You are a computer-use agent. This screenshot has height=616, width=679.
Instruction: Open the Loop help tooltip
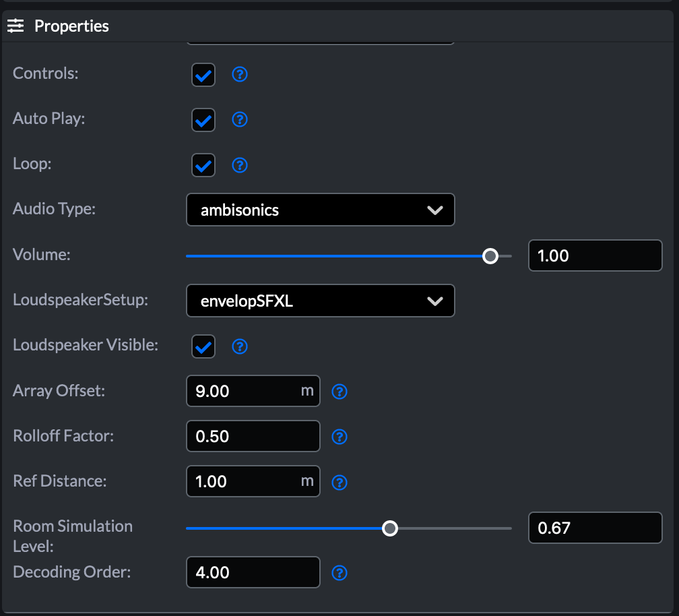coord(240,164)
